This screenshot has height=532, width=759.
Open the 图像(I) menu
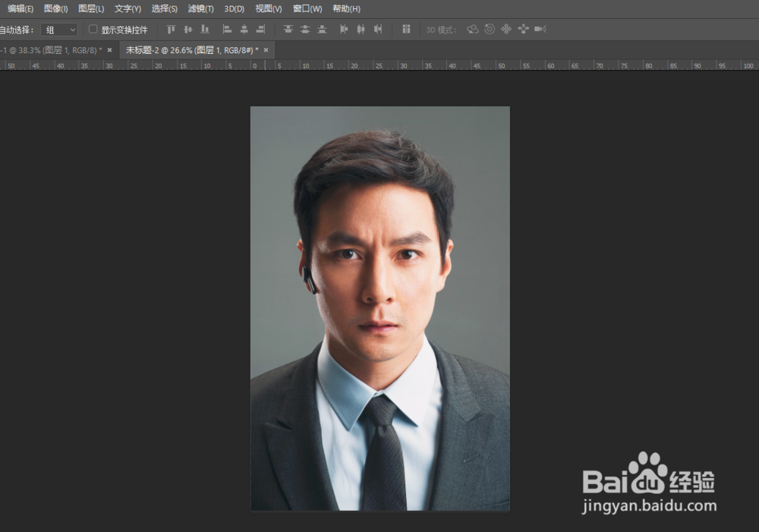(x=55, y=8)
